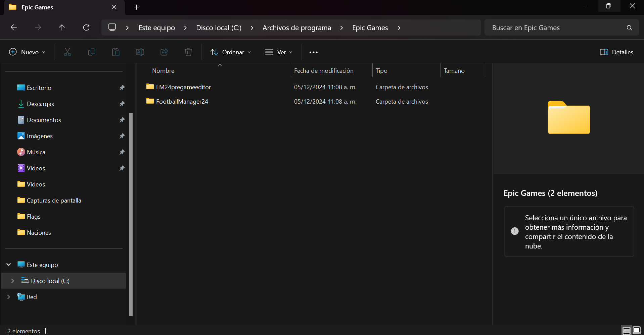The image size is (644, 335).
Task: Navigate to Disco local (C:) breadcrumb
Action: point(219,28)
